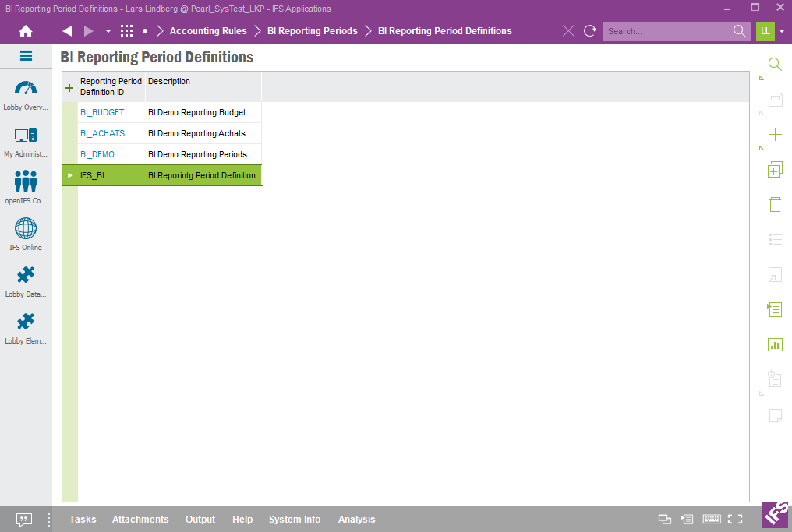This screenshot has height=532, width=792.
Task: Click the list-with-arrow icon in right toolbar
Action: pos(775,309)
